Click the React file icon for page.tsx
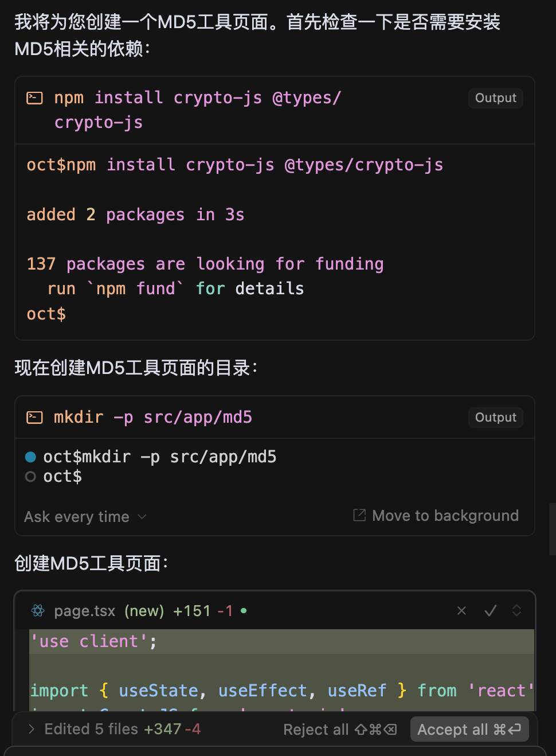Image resolution: width=556 pixels, height=756 pixels. 38,611
